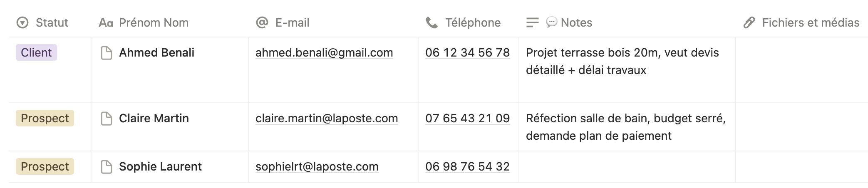Click the phone number 07 65 43 21 09
This screenshot has width=868, height=188.
pos(467,119)
